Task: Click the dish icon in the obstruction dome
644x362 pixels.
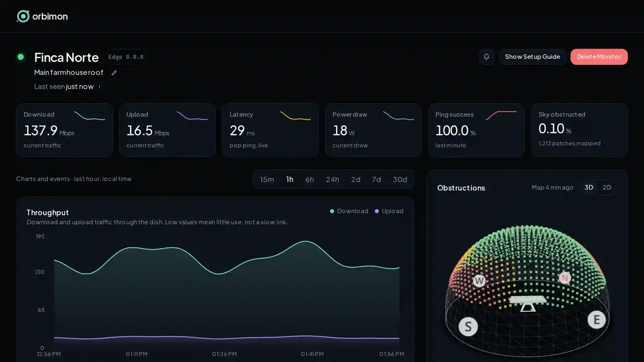Action: click(527, 303)
